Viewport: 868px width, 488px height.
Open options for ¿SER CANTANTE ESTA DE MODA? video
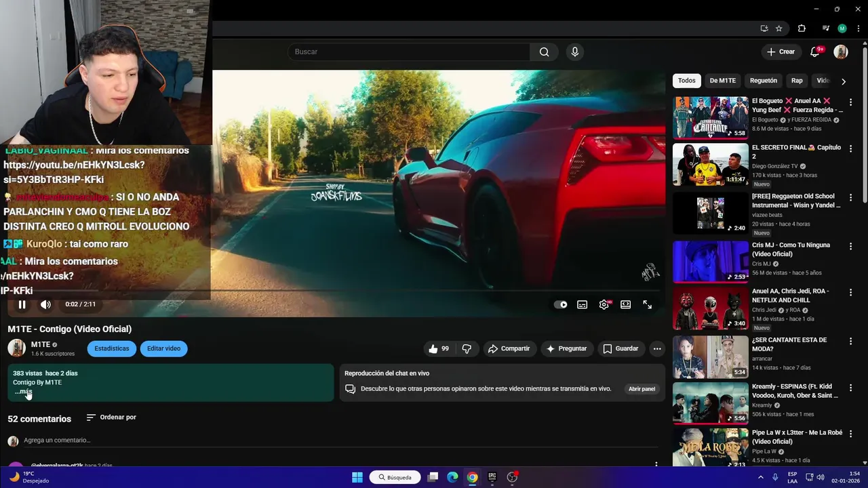click(x=850, y=341)
